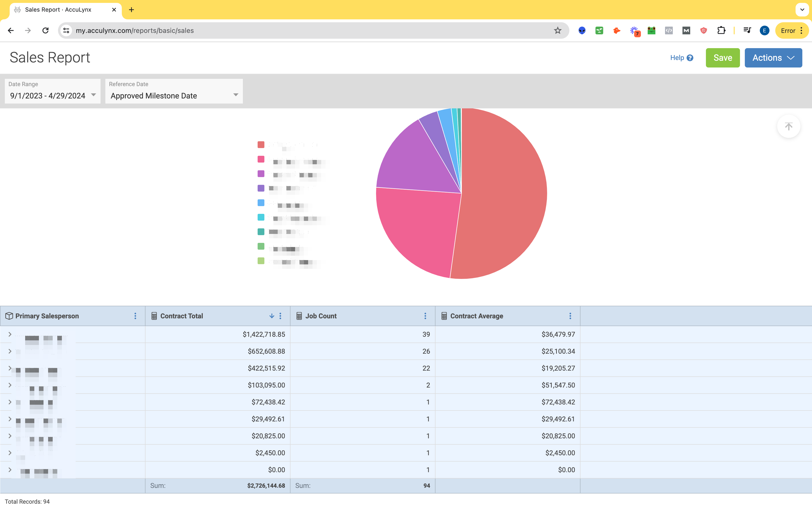Close the Sales Report browser tab
This screenshot has width=812, height=508.
114,10
